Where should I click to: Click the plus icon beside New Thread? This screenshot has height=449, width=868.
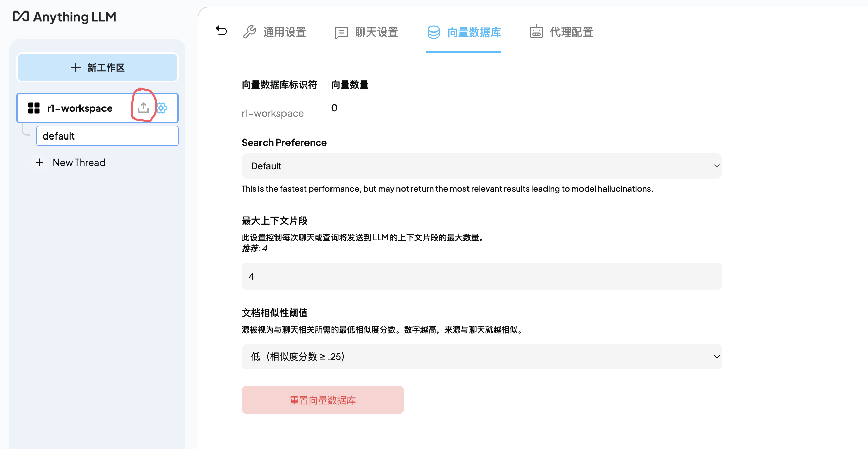point(39,162)
